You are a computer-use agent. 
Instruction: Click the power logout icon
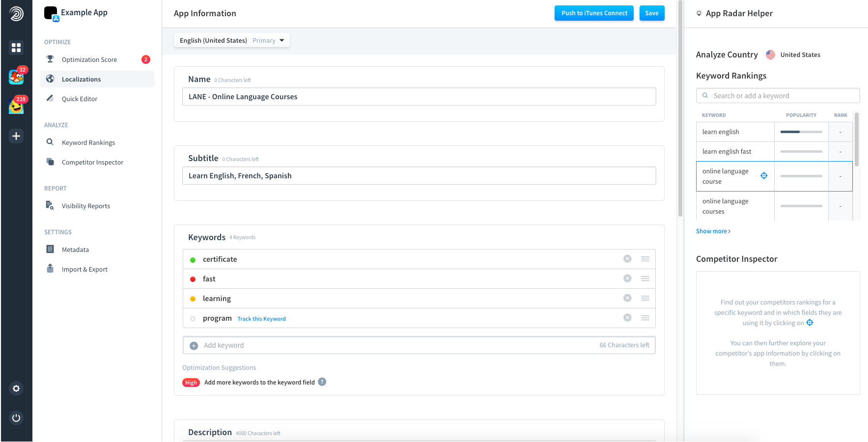(16, 418)
